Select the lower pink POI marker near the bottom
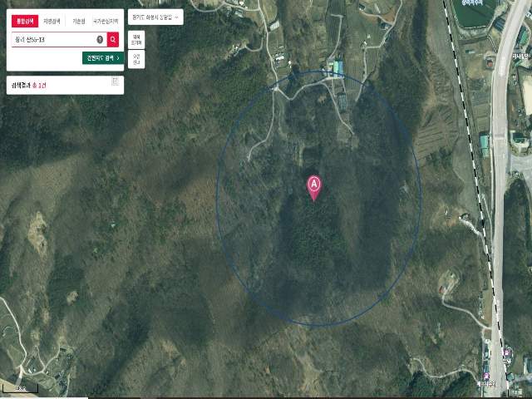 coord(486,377)
